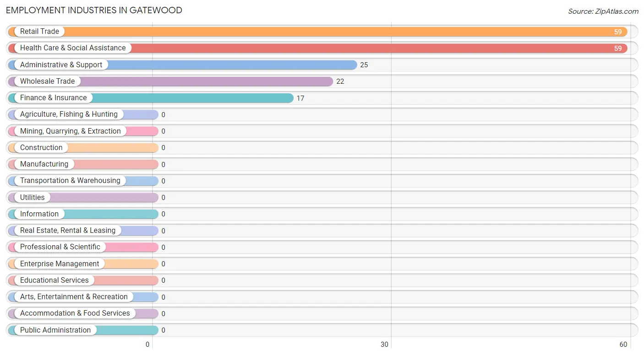644x355 pixels.
Task: Click value 0 beside Information bar
Action: point(164,214)
